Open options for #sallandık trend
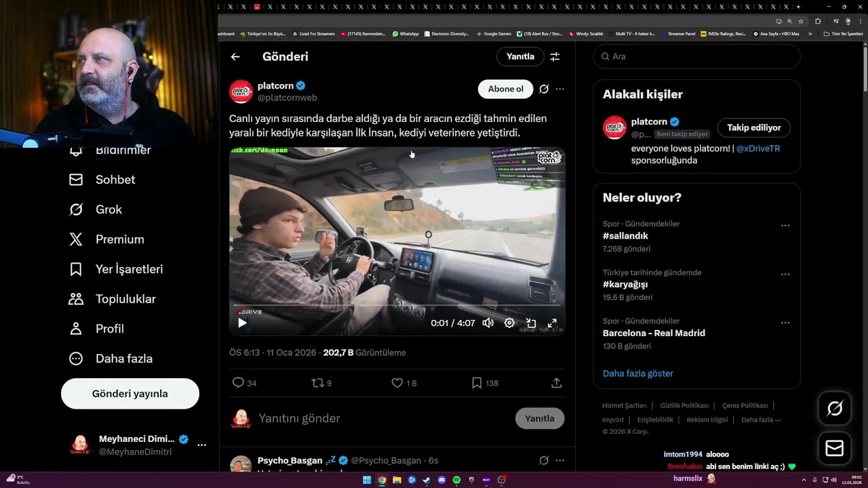This screenshot has height=488, width=868. (x=785, y=226)
